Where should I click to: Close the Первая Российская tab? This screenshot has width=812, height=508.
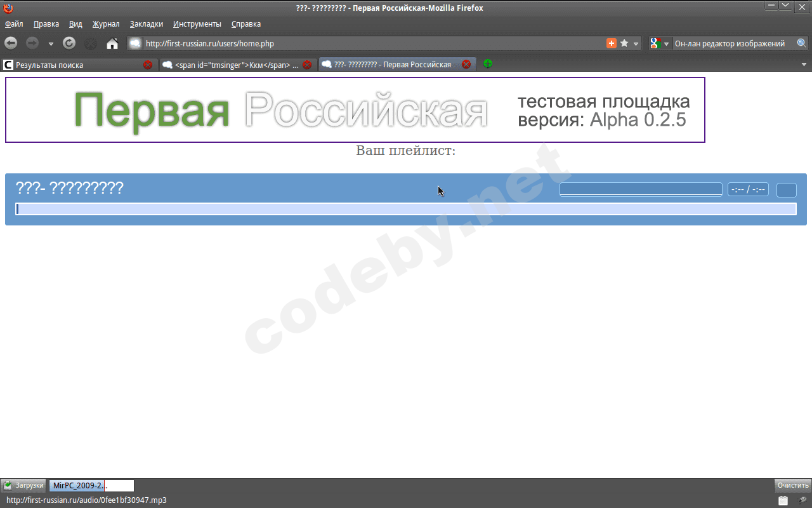click(x=466, y=65)
